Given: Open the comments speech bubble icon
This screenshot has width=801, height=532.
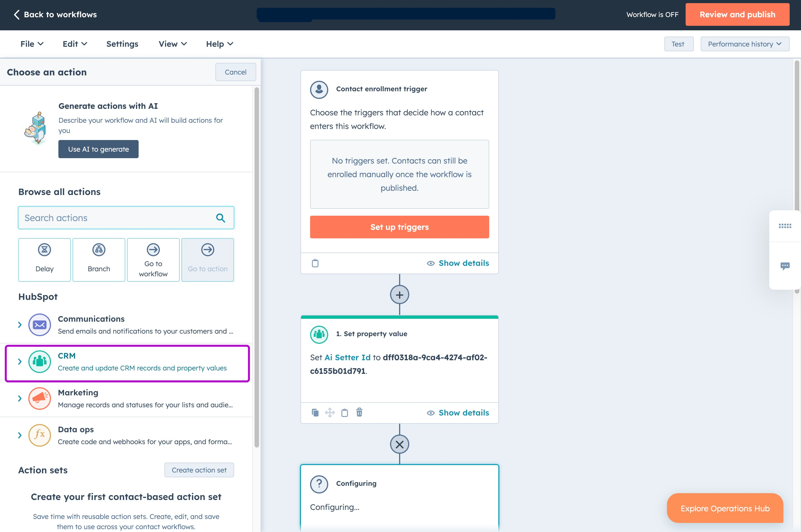Looking at the screenshot, I should [x=785, y=266].
